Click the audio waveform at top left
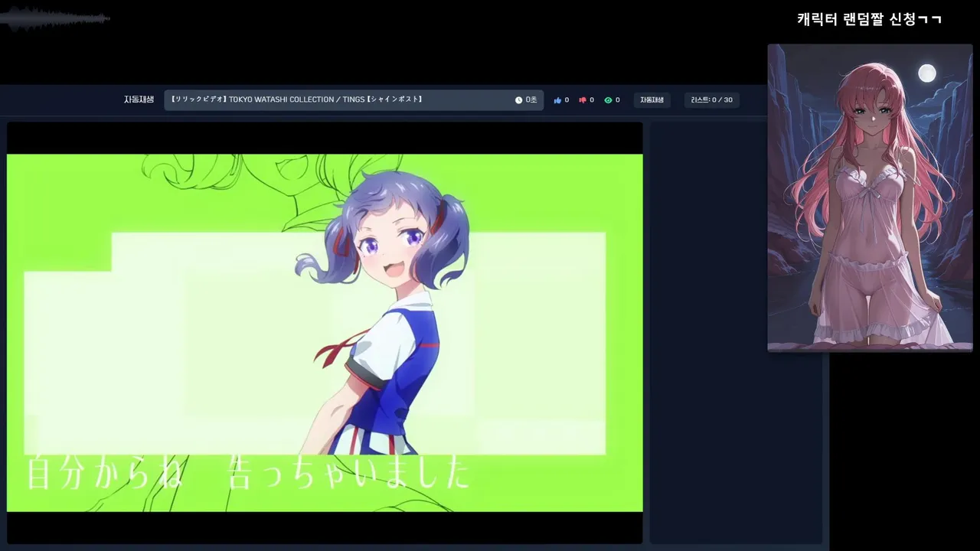The height and width of the screenshot is (551, 980). point(55,18)
